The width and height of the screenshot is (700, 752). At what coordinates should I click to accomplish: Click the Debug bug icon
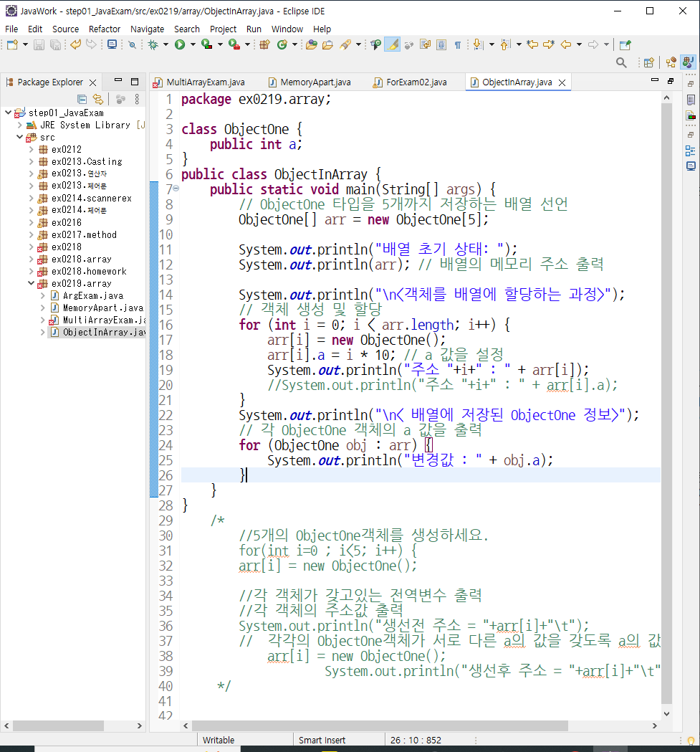[x=153, y=44]
